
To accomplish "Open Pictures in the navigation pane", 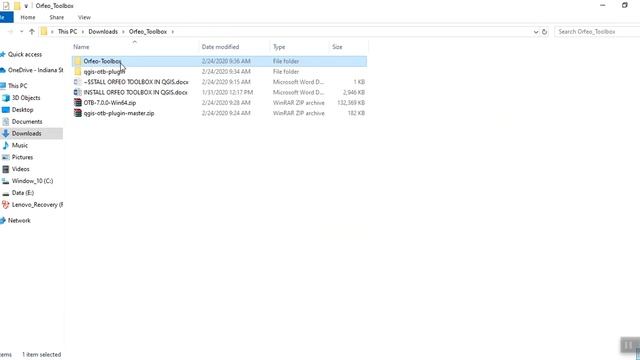I will coord(22,157).
